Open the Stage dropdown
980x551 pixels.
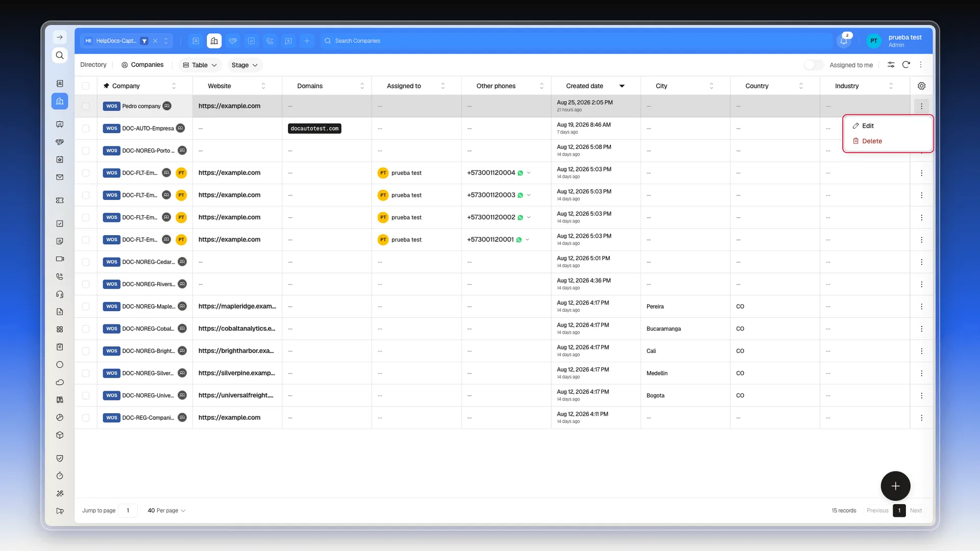[x=244, y=65]
